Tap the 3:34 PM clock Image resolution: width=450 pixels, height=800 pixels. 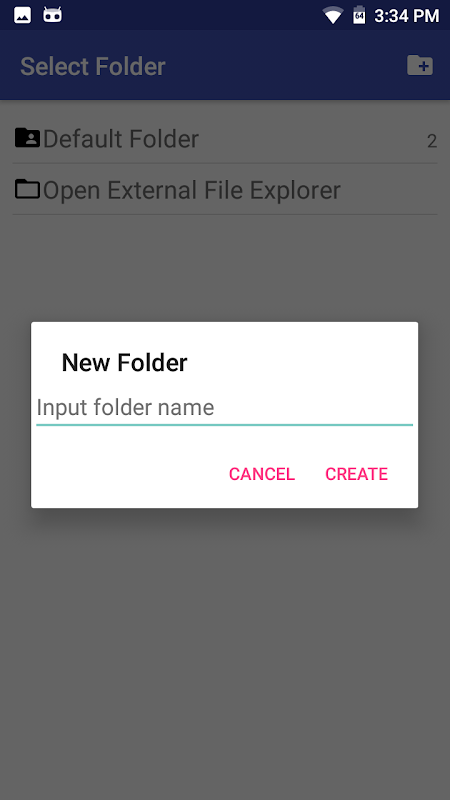point(407,16)
